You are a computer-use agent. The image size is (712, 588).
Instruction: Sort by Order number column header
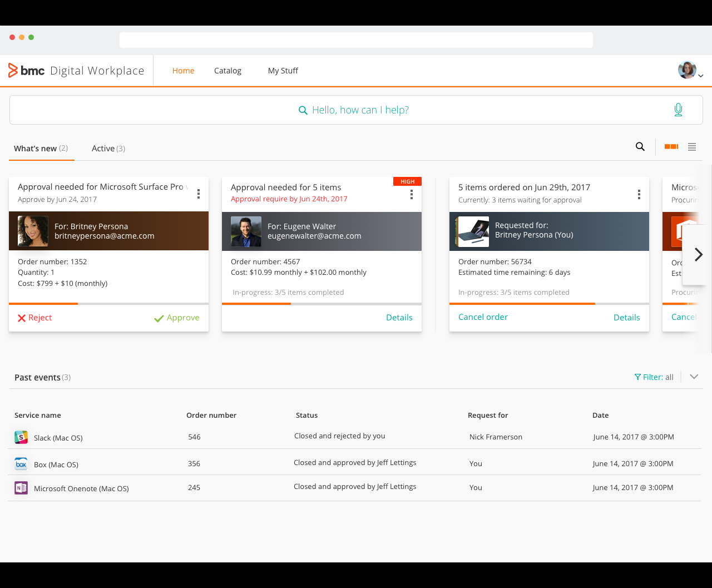(211, 416)
